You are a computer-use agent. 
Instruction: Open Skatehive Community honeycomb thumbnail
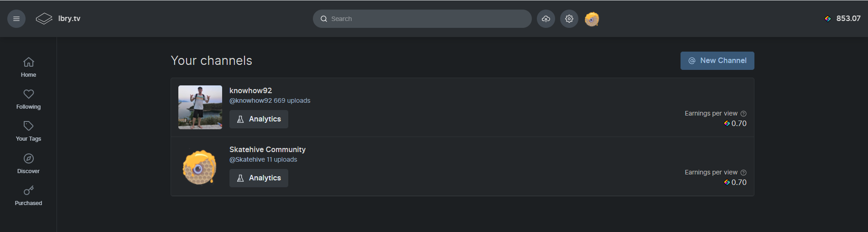click(x=200, y=167)
